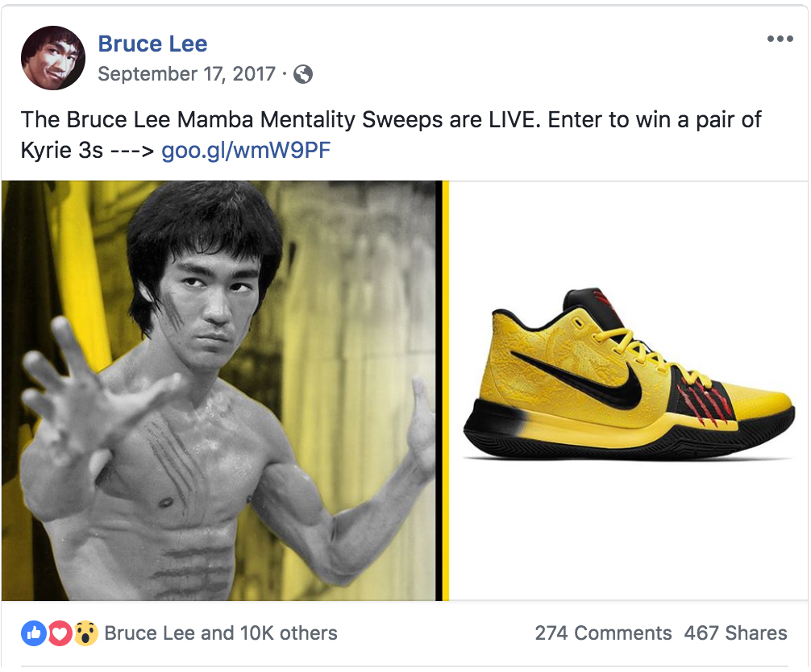The image size is (811, 672).
Task: Click the Bruce Lee profile picture
Action: pyautogui.click(x=53, y=58)
